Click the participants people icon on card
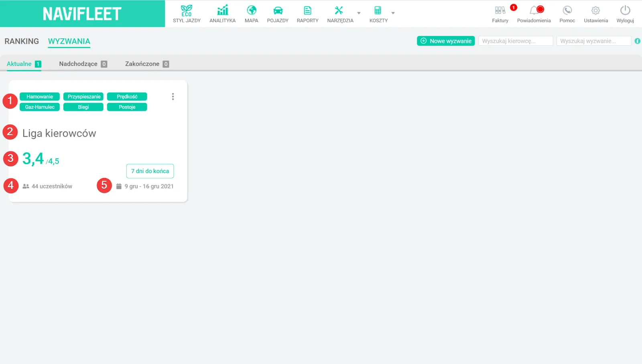The image size is (642, 364). [26, 186]
